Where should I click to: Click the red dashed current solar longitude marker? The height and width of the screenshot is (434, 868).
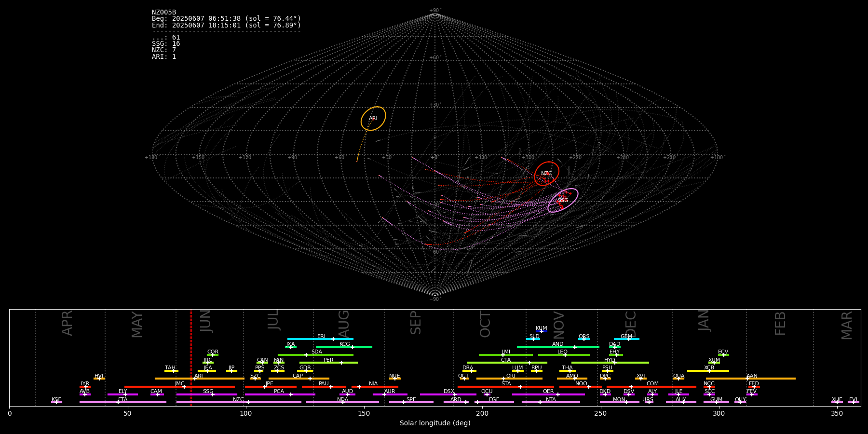pos(190,357)
